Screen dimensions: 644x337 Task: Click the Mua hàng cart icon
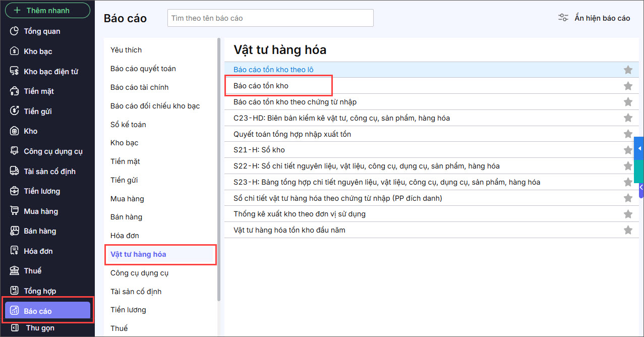point(15,211)
